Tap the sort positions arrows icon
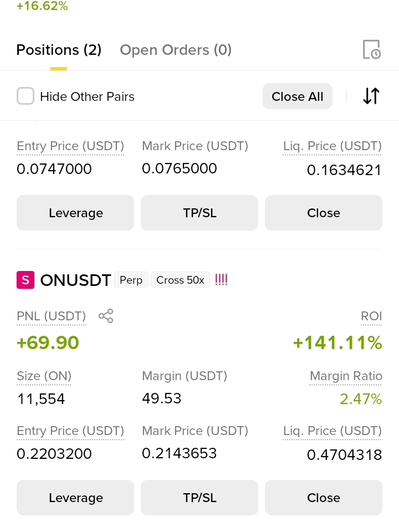This screenshot has height=532, width=399. 371,96
